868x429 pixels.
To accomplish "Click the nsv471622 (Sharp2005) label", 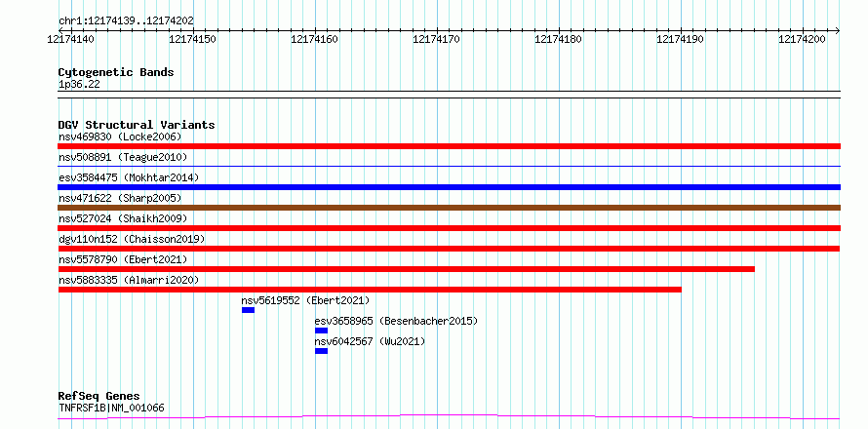I will (120, 198).
